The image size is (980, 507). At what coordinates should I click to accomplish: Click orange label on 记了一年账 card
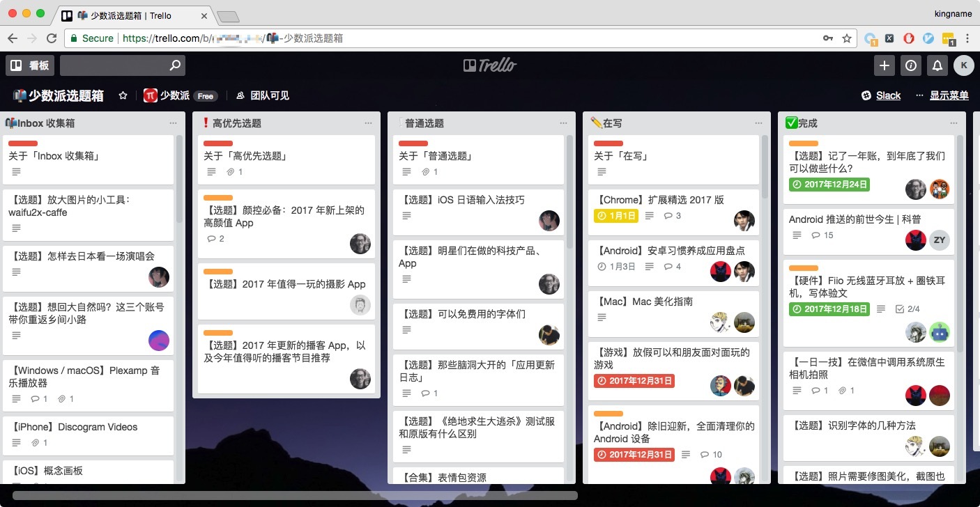point(804,143)
